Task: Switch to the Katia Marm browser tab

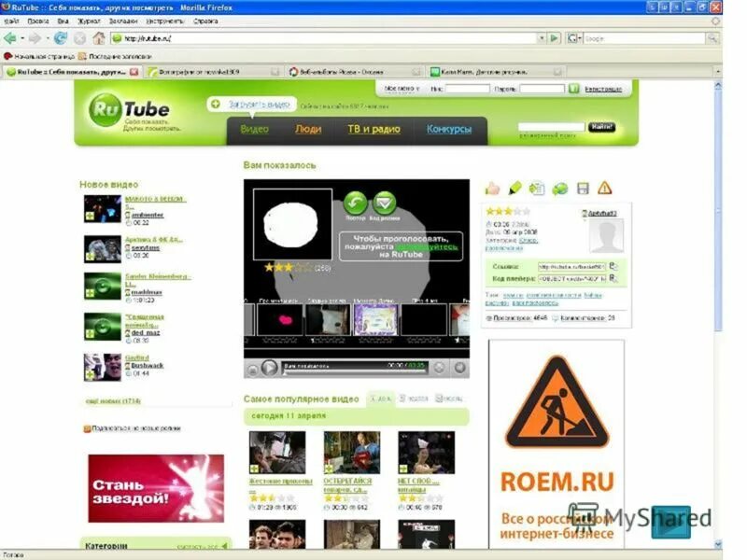Action: (496, 72)
